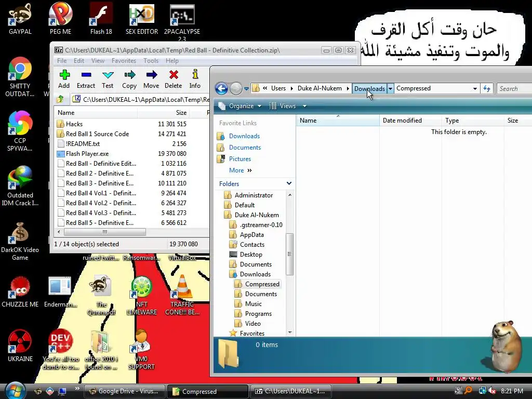Open the 7-Zip View menu
Viewport: 532px width, 399px height.
(98, 61)
